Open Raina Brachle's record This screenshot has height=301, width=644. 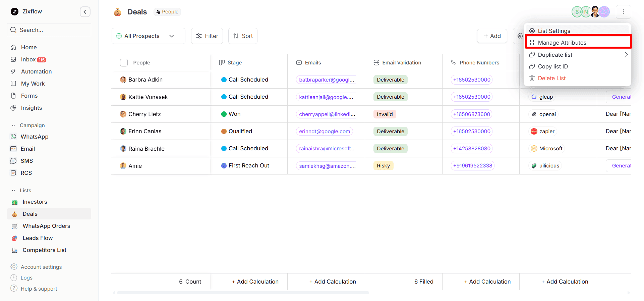[x=147, y=149]
